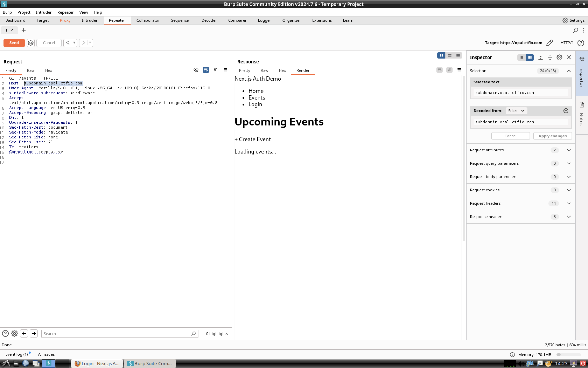Image resolution: width=588 pixels, height=368 pixels.
Task: Focus the request Search field
Action: tap(120, 334)
